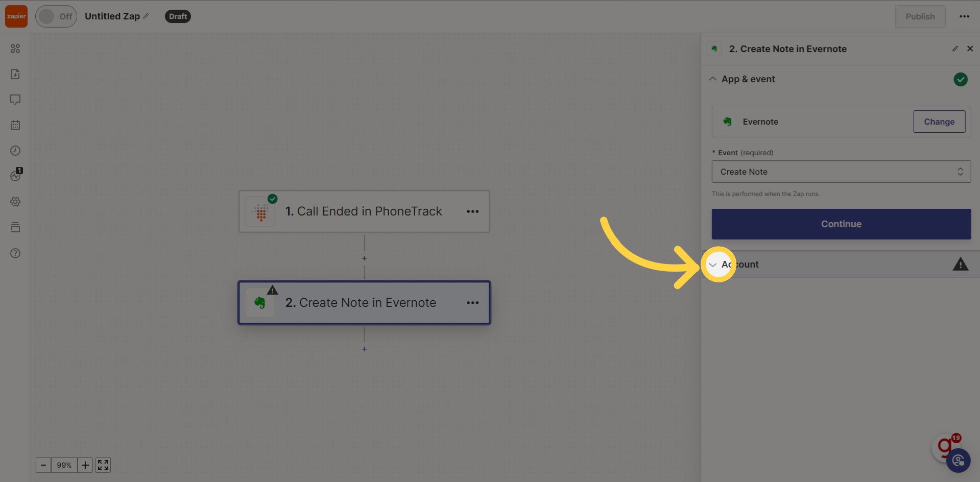Open the apps grid sidebar icon

[15, 49]
